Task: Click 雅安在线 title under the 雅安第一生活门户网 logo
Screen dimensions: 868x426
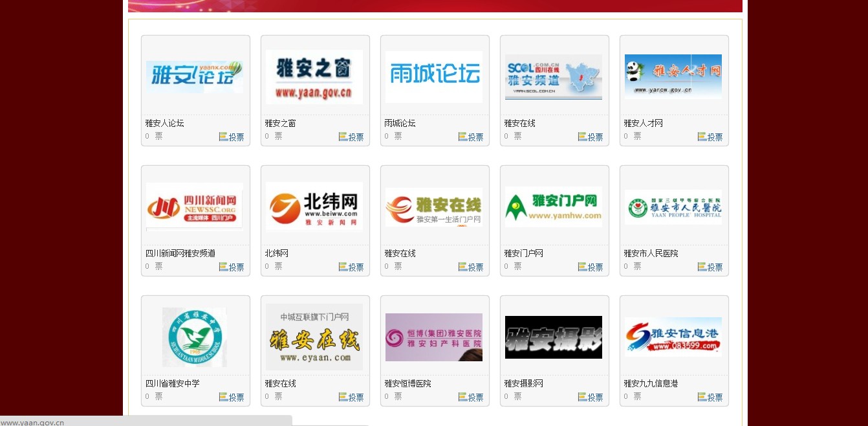Action: 400,253
